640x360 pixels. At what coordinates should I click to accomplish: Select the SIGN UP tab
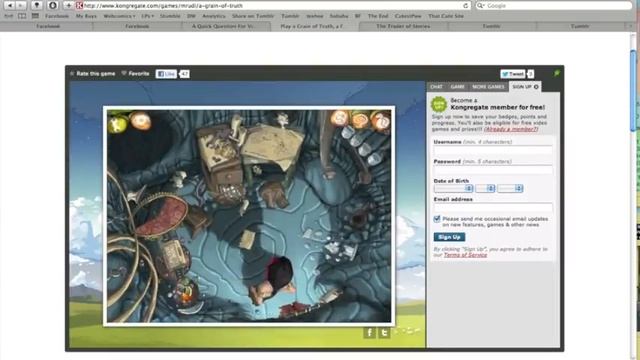pos(524,87)
